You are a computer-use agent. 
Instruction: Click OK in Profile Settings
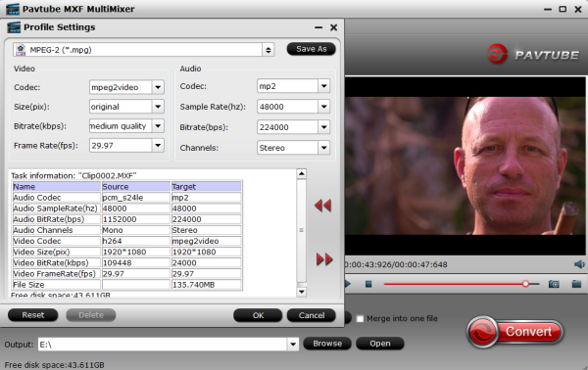point(258,316)
